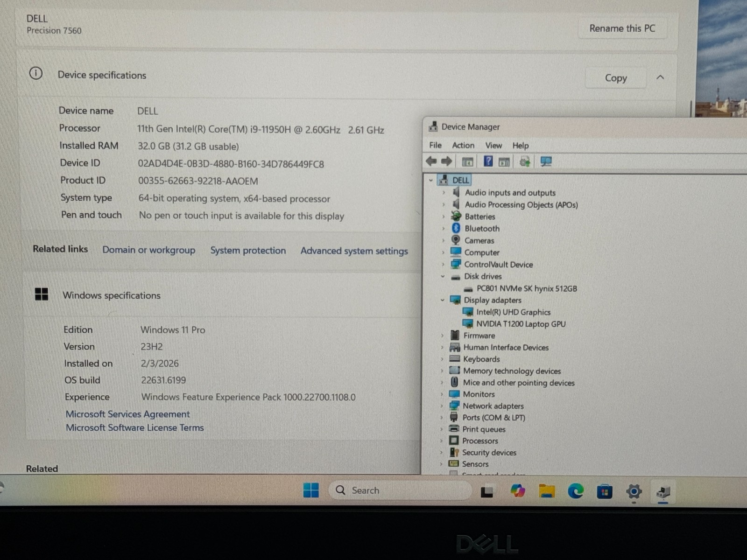Click the Windows logo beside Windows specifications
The width and height of the screenshot is (747, 560).
pos(42,294)
